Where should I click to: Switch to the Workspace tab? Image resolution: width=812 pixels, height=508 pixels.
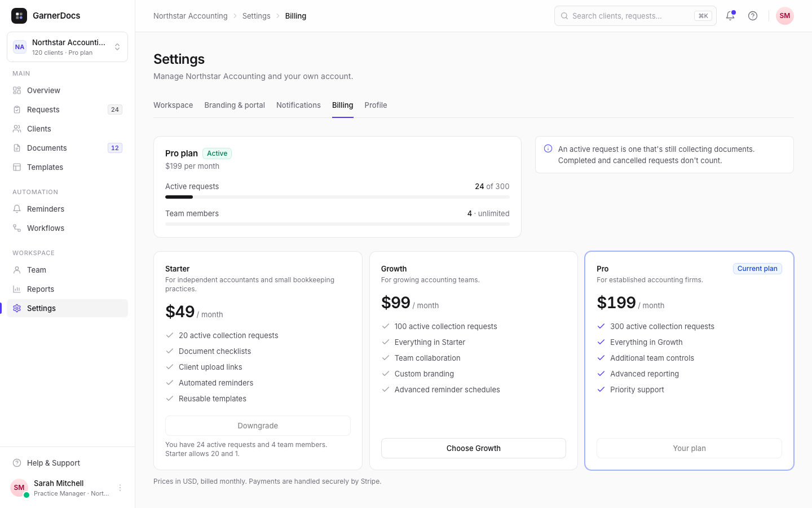point(173,105)
